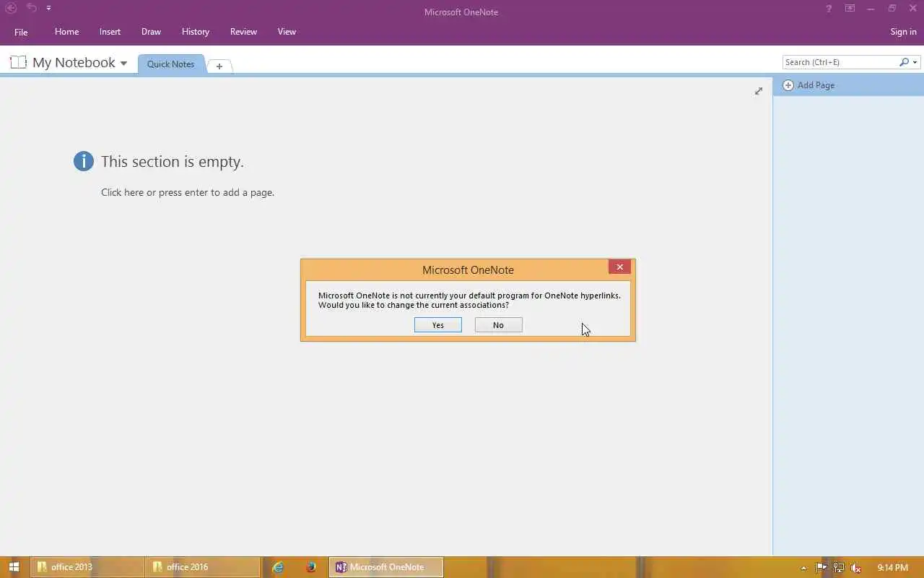The width and height of the screenshot is (924, 578).
Task: Show hidden tray icons arrow
Action: pos(803,568)
